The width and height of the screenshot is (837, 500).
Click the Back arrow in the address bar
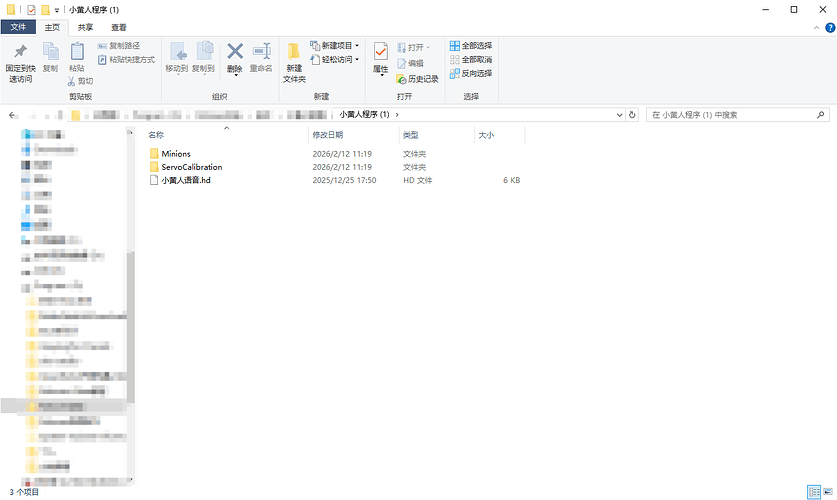tap(12, 115)
